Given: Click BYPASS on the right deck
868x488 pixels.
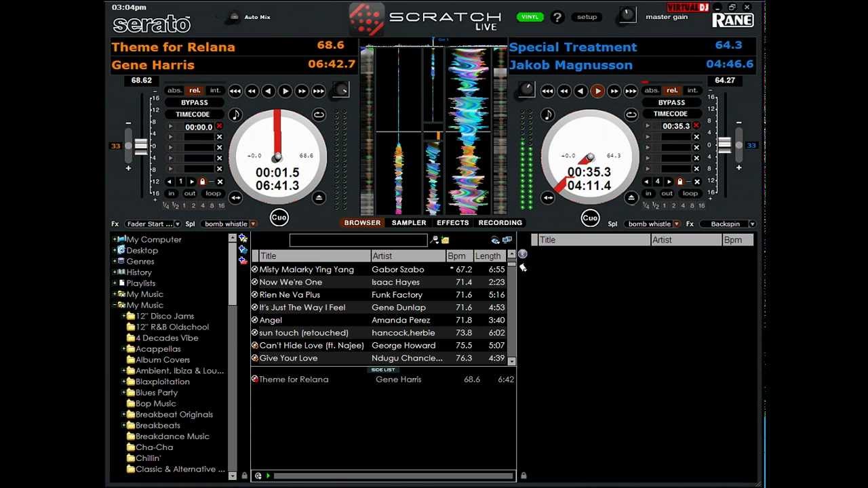Looking at the screenshot, I should [x=671, y=102].
